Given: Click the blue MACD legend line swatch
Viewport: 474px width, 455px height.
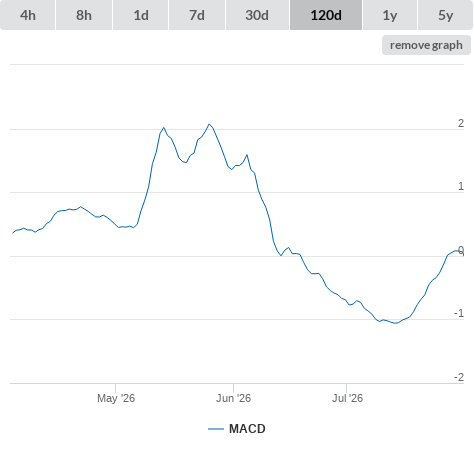Looking at the screenshot, I should click(216, 429).
